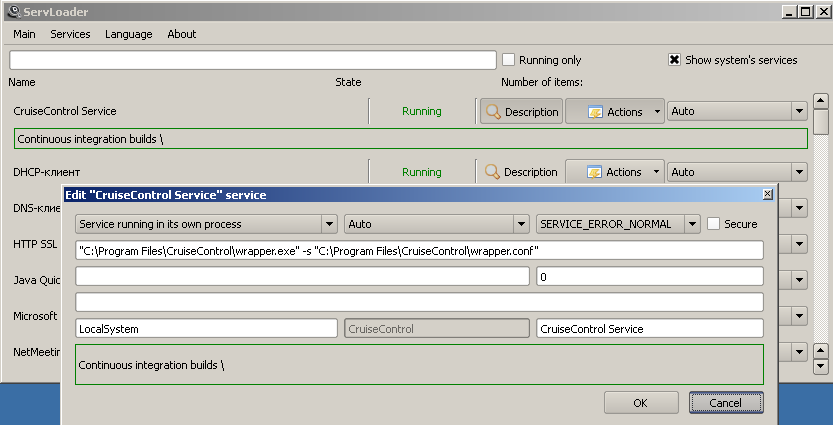
Task: Tick the Secure checkbox in Edit dialog
Action: pyautogui.click(x=713, y=224)
